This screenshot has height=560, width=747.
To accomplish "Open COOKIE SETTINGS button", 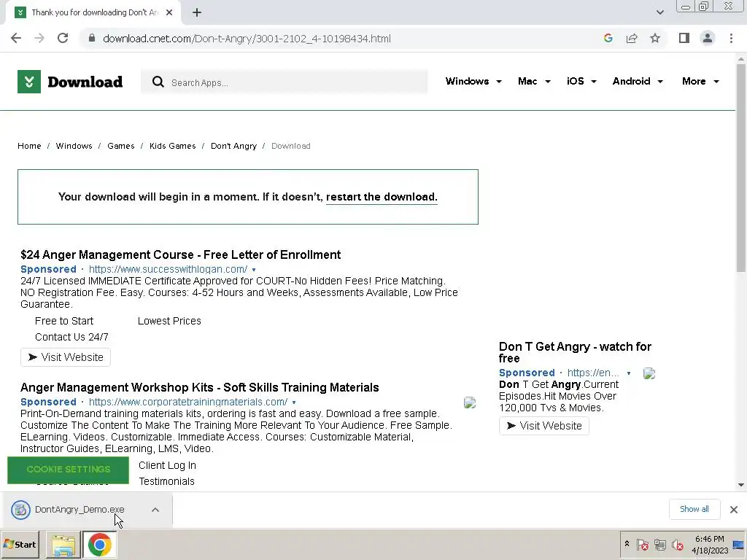I will [68, 470].
